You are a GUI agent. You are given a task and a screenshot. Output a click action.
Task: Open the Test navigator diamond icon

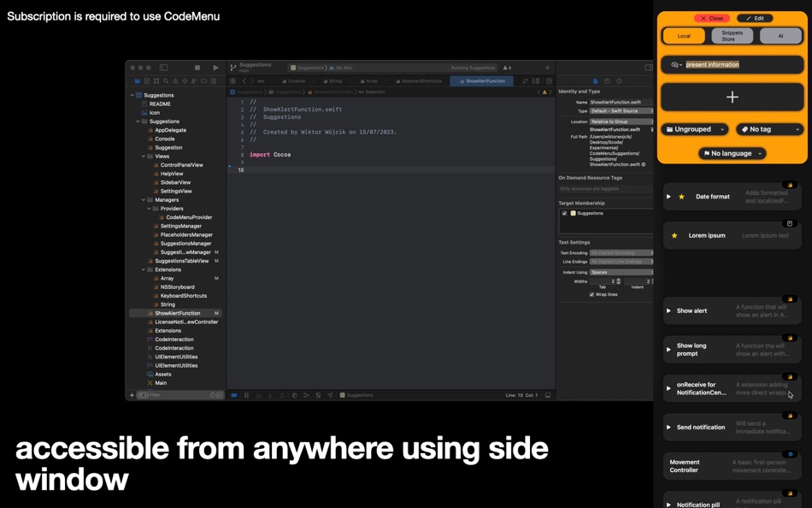[185, 81]
